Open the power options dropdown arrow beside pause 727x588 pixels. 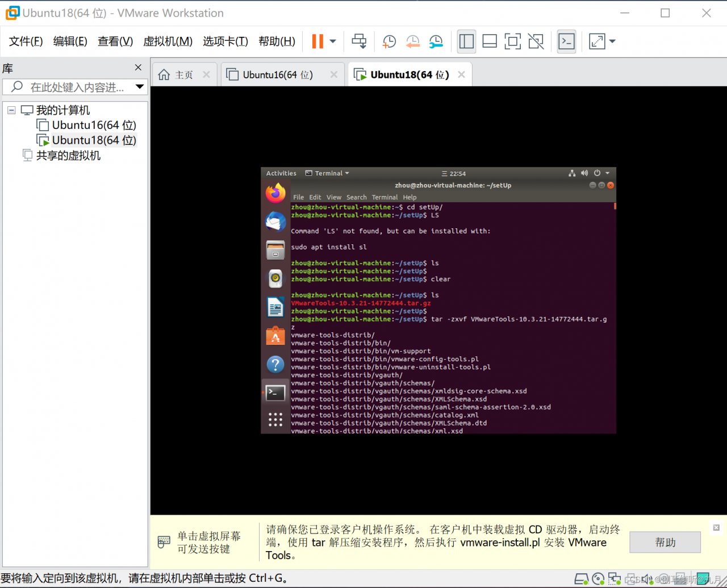pos(333,41)
